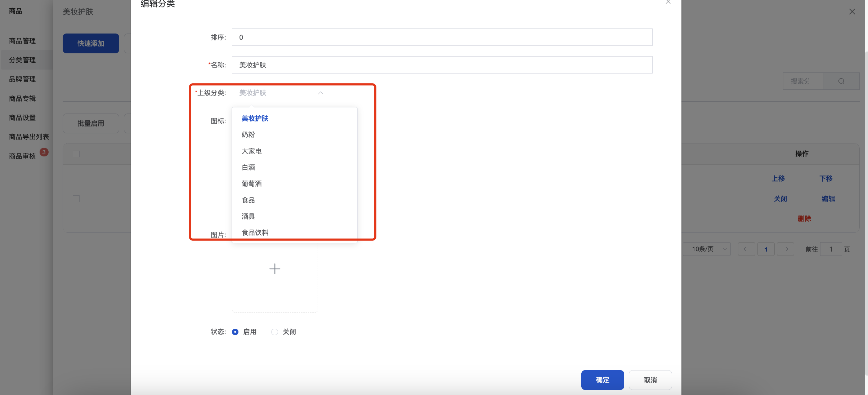Click the notification badge on 商品审核
The width and height of the screenshot is (868, 395).
click(44, 152)
